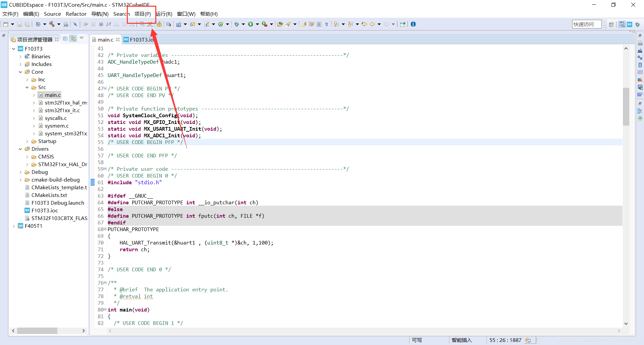This screenshot has width=644, height=345.
Task: Open quick access via 快速访问 field
Action: 586,24
